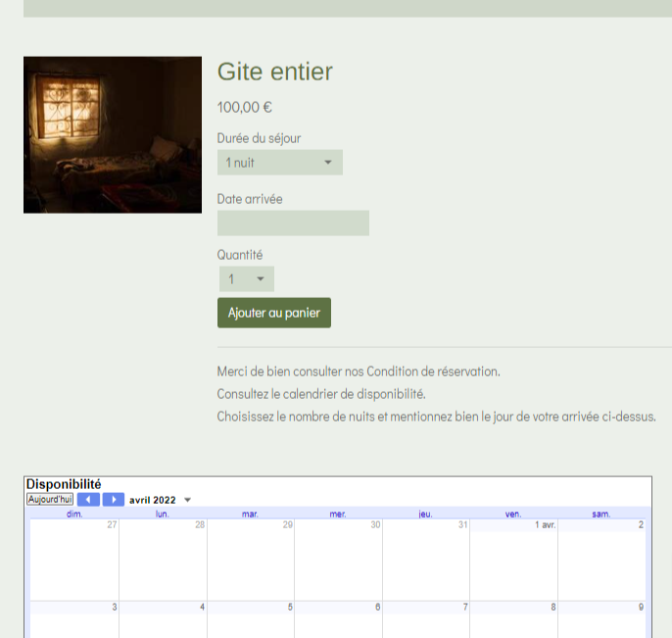Choose day 31 in the jeu. column
Image resolution: width=672 pixels, height=638 pixels.
[425, 559]
